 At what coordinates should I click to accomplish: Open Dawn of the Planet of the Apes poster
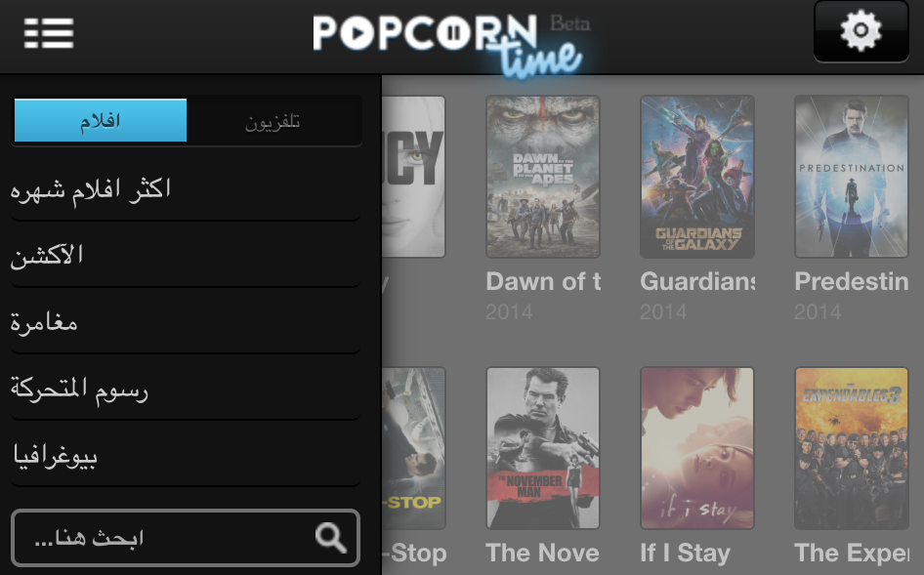coord(543,177)
